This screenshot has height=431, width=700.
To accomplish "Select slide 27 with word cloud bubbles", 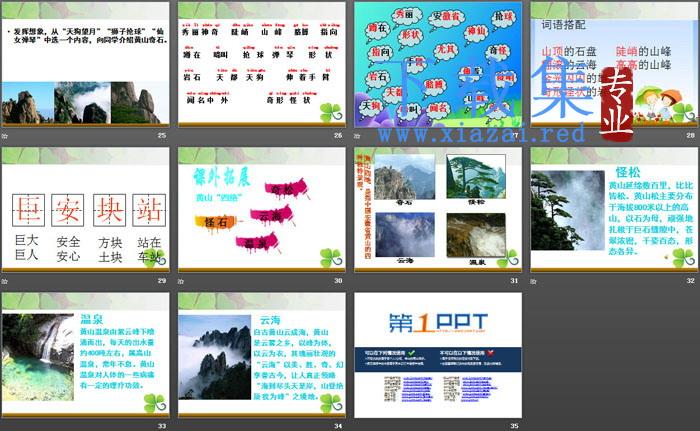I will 438,64.
